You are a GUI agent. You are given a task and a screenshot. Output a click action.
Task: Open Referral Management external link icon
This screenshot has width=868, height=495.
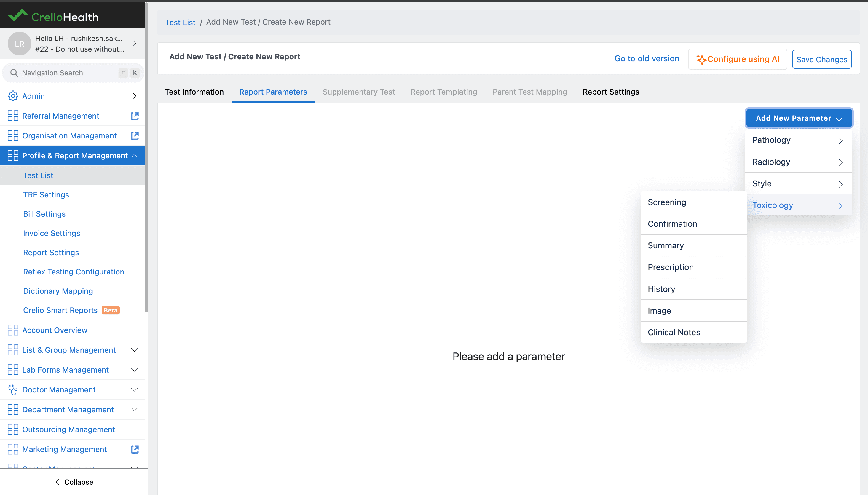(135, 116)
